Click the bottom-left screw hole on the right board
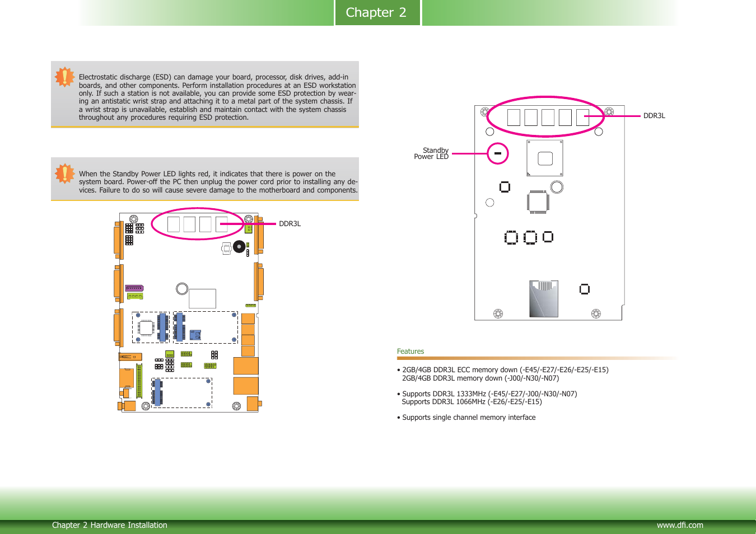The width and height of the screenshot is (756, 534). tap(498, 313)
